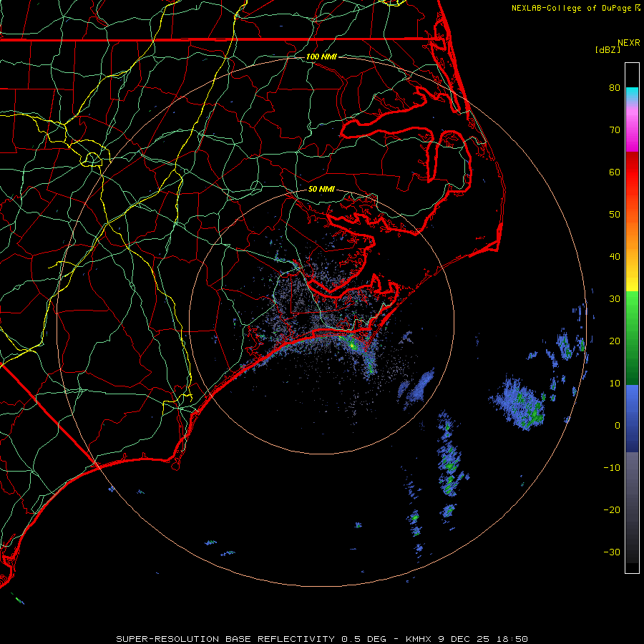Screen dimensions: 644x644
Task: Click the 100 NMI range ring label
Action: coord(321,57)
